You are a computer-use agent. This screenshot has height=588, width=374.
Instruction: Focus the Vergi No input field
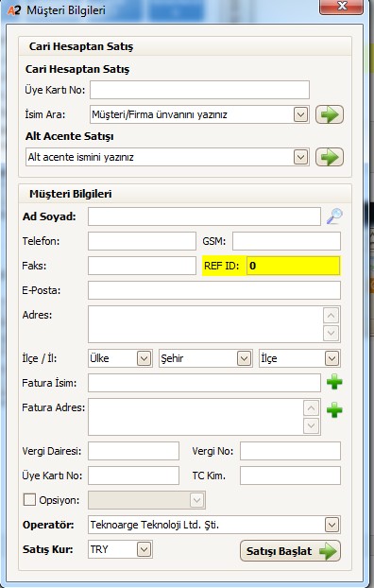291,451
